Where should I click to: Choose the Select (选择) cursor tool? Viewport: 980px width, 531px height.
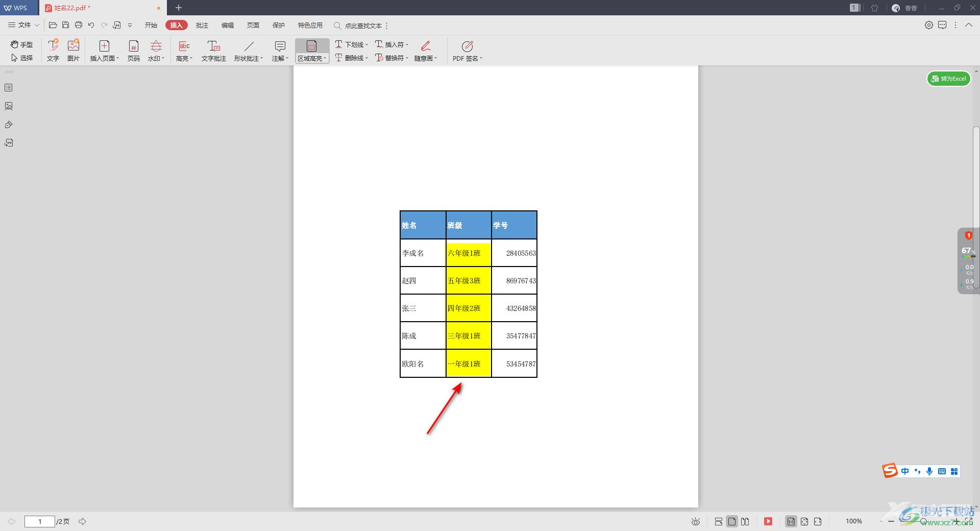22,58
